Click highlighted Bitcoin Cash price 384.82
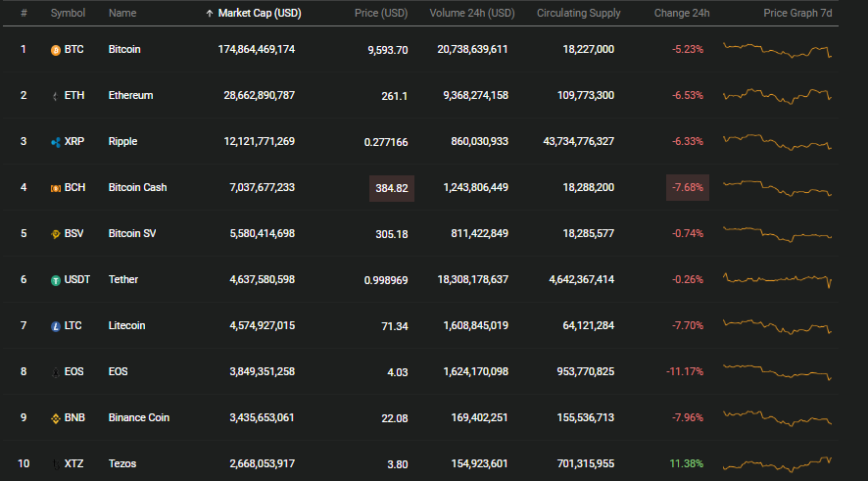Viewport: 868px width, 481px height. pyautogui.click(x=392, y=188)
